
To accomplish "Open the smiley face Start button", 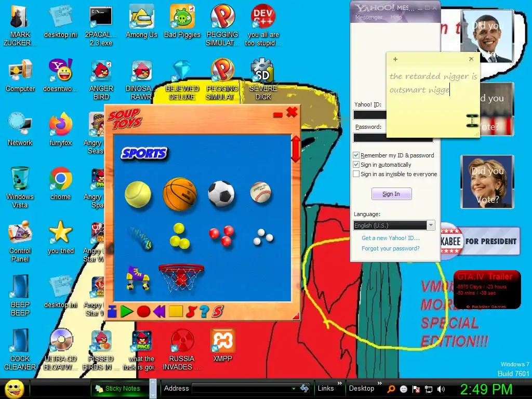I will pyautogui.click(x=14, y=389).
